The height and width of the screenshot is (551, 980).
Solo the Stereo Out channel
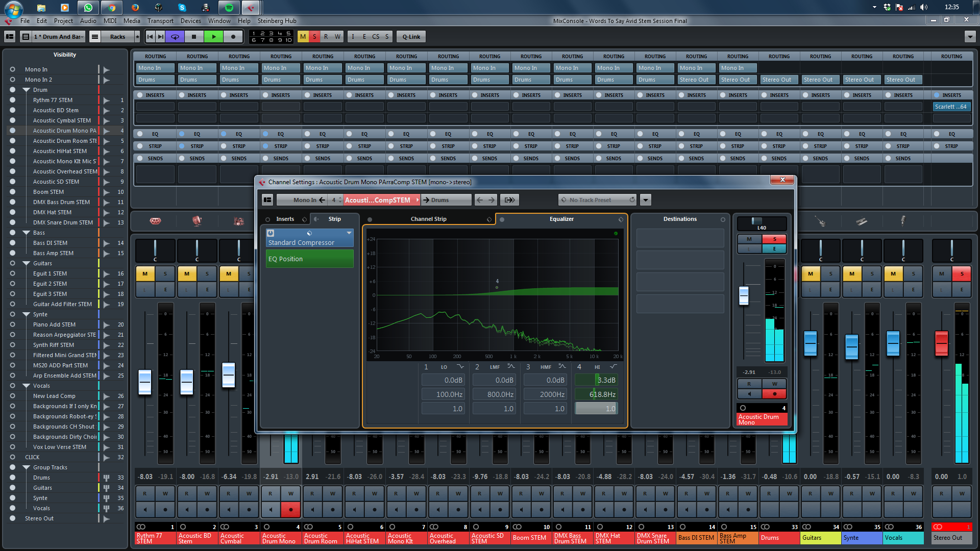(962, 274)
